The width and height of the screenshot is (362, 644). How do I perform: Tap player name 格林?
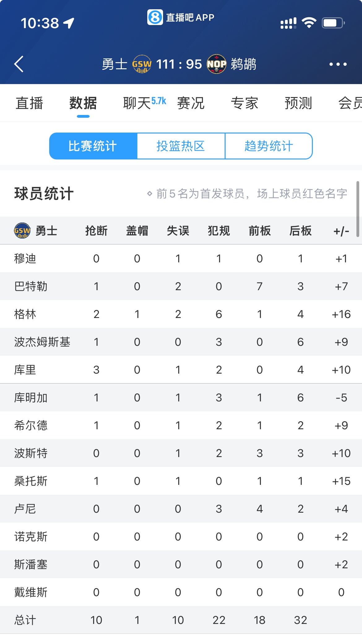[25, 314]
